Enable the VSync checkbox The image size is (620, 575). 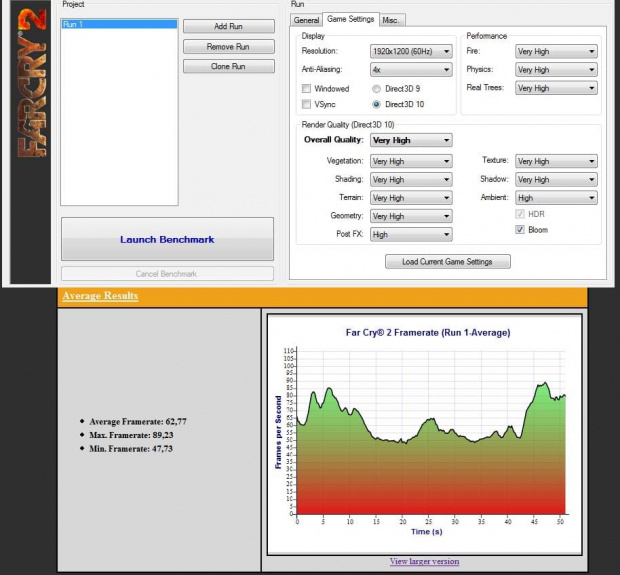click(306, 104)
